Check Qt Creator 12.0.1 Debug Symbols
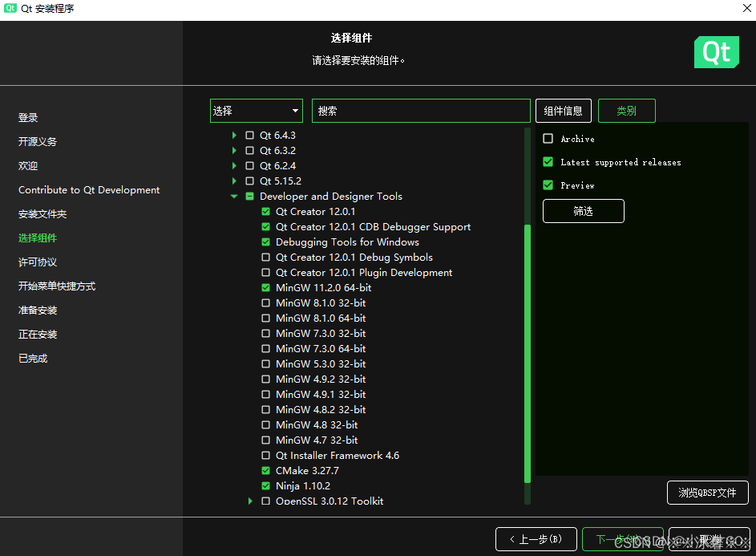The height and width of the screenshot is (556, 756). coord(265,258)
